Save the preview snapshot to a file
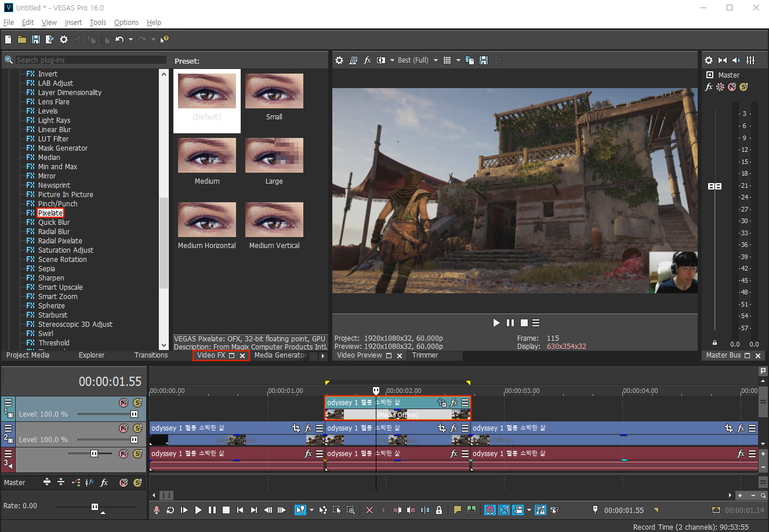Screen dimensions: 769x532 [484, 60]
